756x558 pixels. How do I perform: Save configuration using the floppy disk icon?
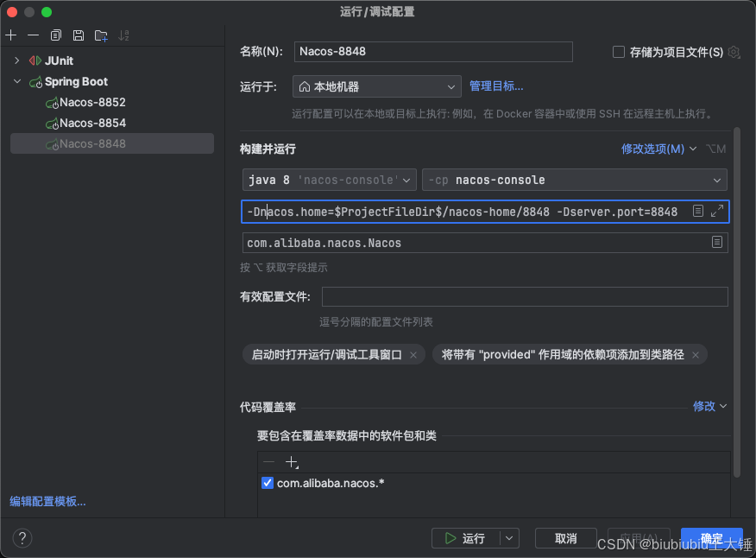[x=79, y=35]
